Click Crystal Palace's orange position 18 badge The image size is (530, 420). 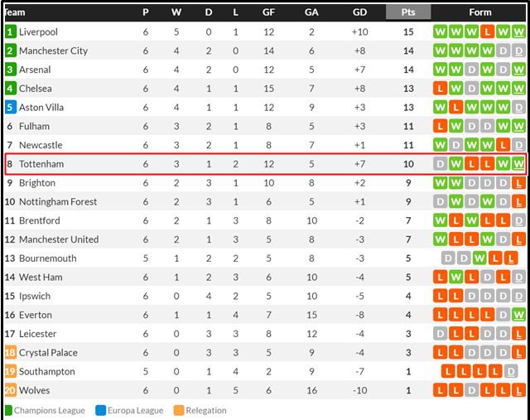(10, 353)
